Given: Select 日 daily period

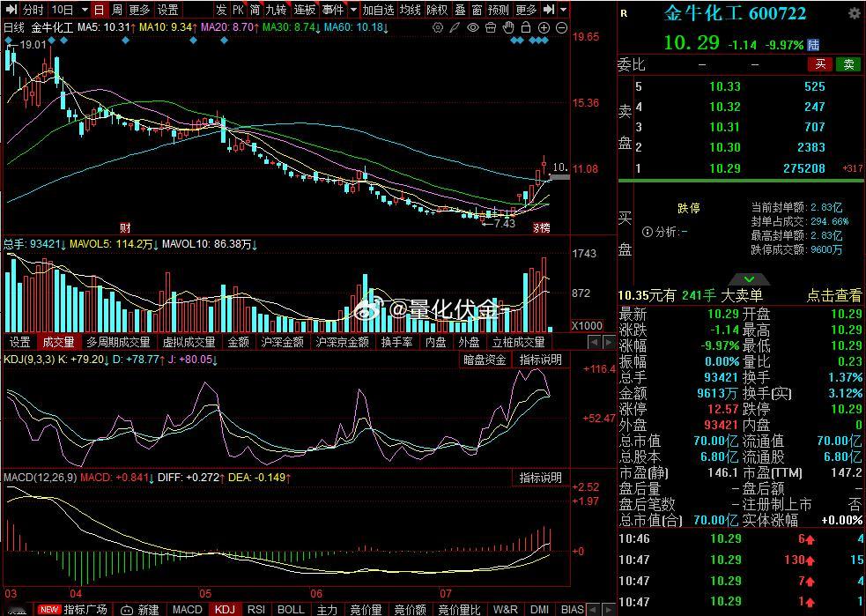Looking at the screenshot, I should pos(99,10).
